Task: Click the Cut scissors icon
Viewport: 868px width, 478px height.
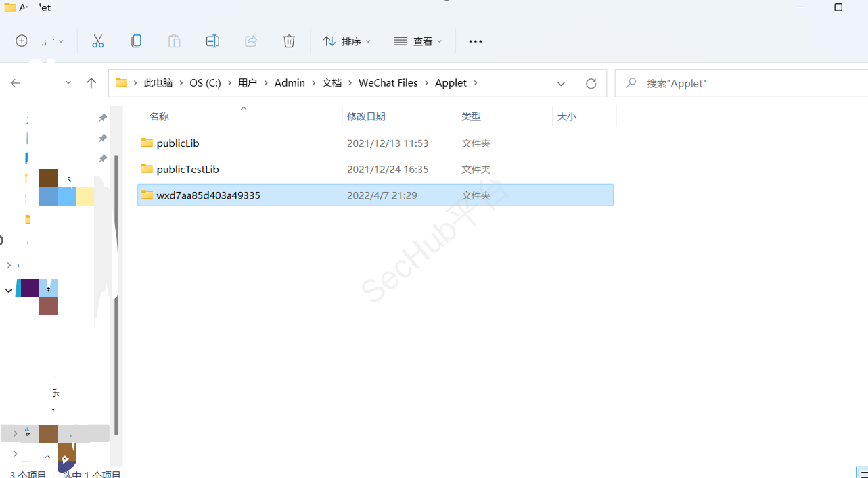Action: click(98, 41)
